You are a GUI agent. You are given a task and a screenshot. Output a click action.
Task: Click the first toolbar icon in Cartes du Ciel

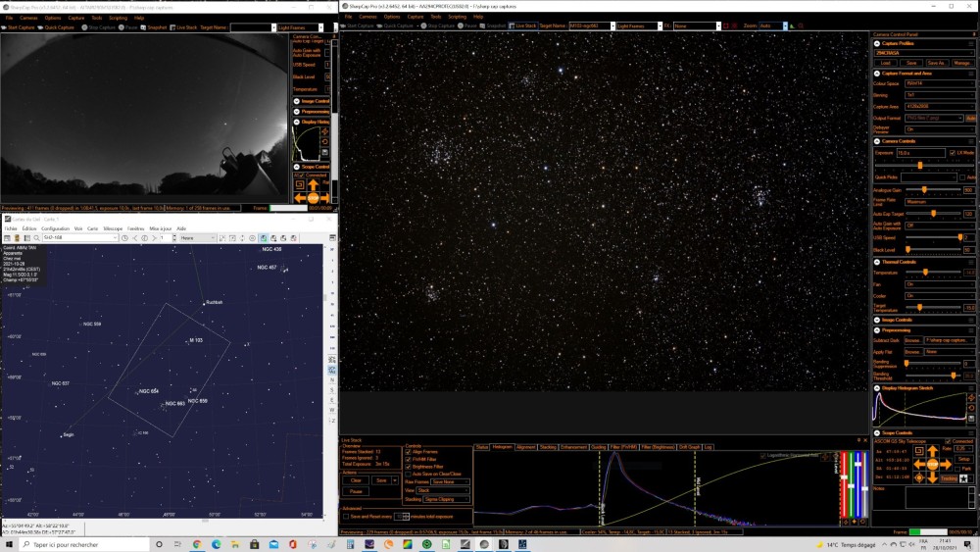coord(7,238)
